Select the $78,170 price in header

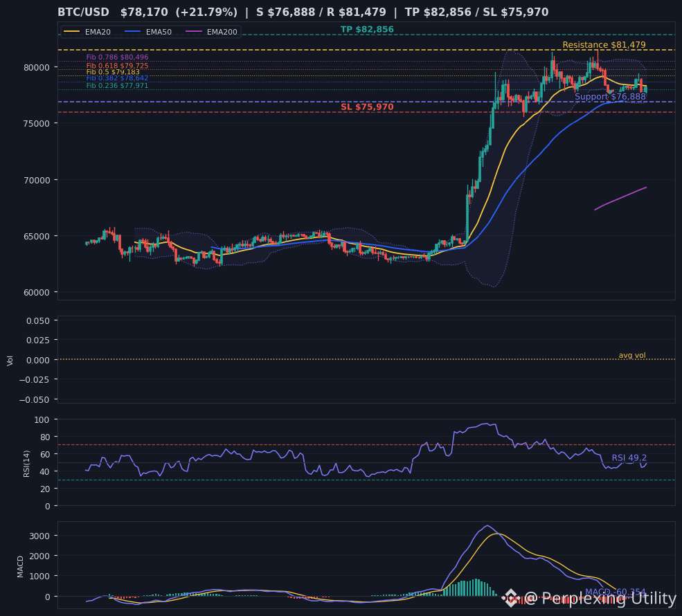144,12
